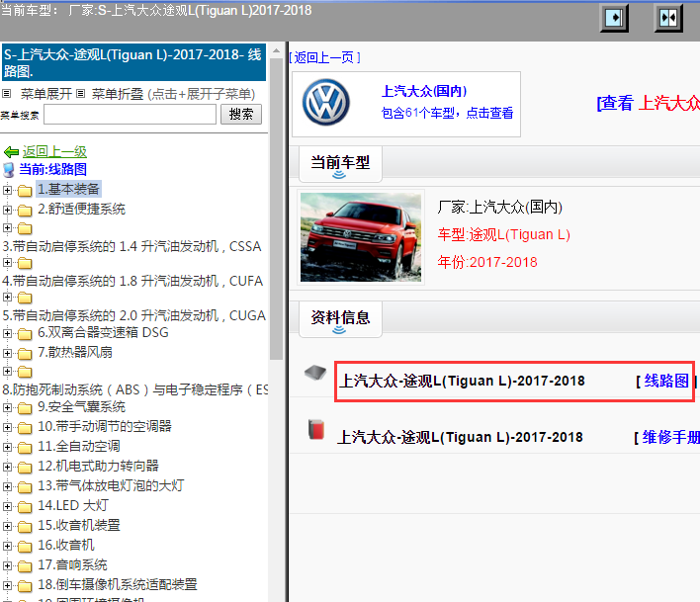Click the red book icon beside 维修手册 entry
Screen dimensions: 700x602
click(x=316, y=429)
